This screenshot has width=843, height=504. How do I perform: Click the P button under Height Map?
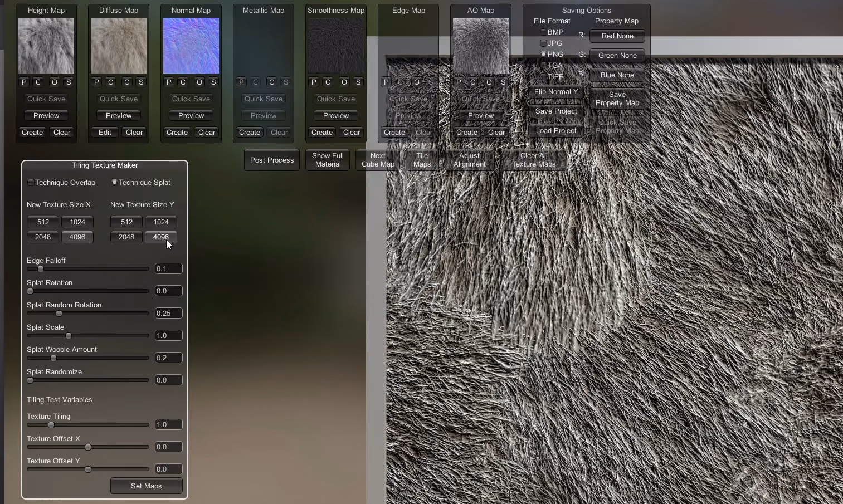click(24, 82)
